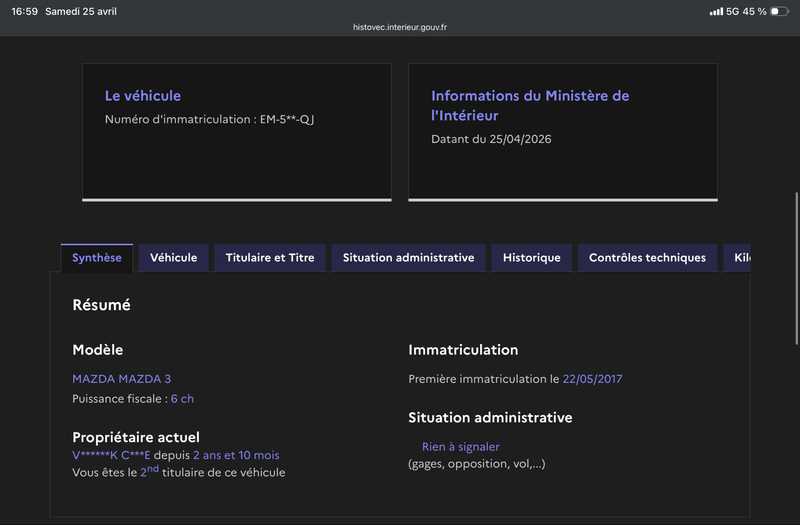Click the Le véhicule card heading
This screenshot has width=800, height=525.
click(143, 96)
